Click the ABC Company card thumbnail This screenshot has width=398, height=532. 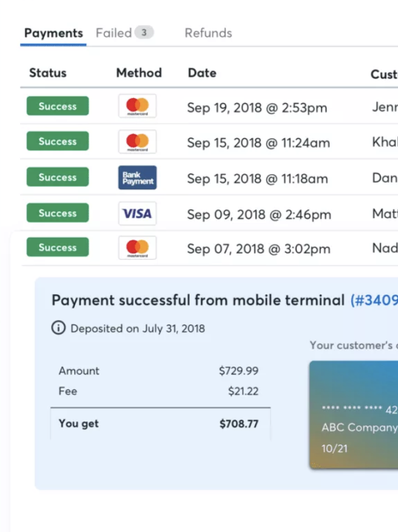(354, 415)
